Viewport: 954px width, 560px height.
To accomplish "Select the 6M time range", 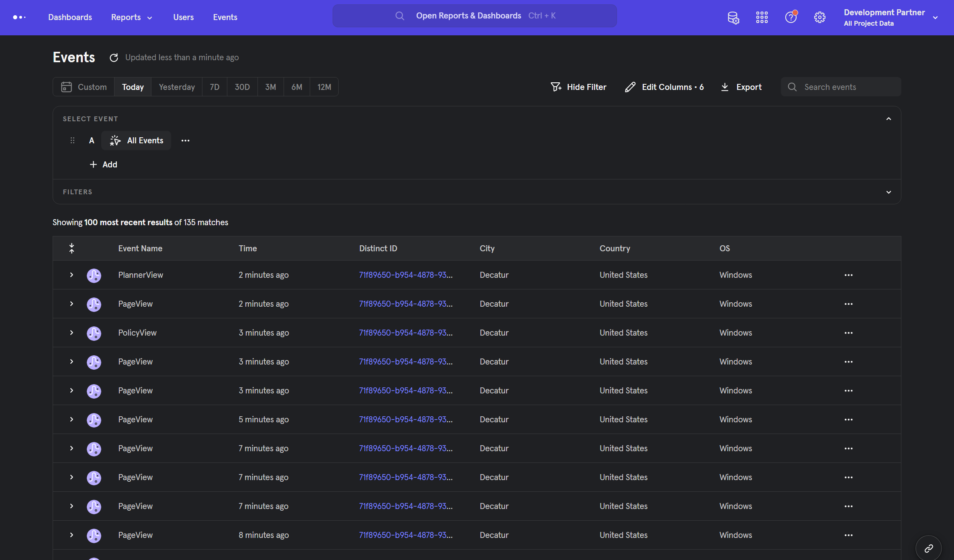I will click(x=297, y=87).
